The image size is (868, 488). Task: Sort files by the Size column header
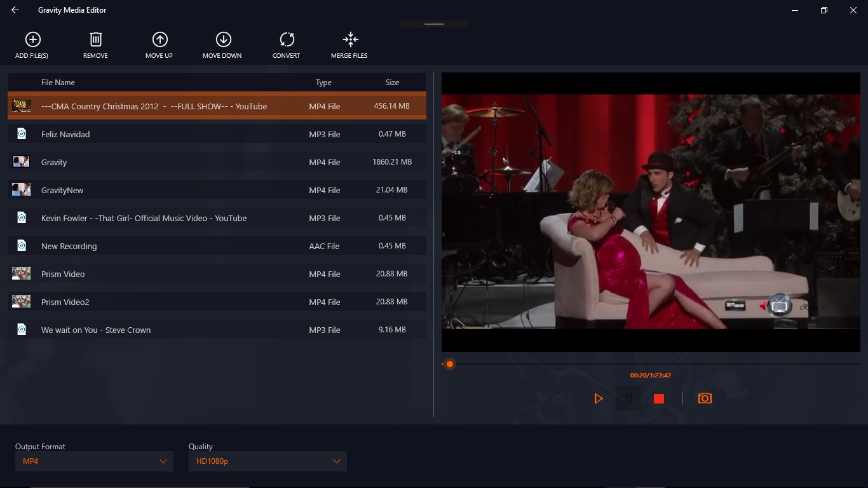coord(392,82)
